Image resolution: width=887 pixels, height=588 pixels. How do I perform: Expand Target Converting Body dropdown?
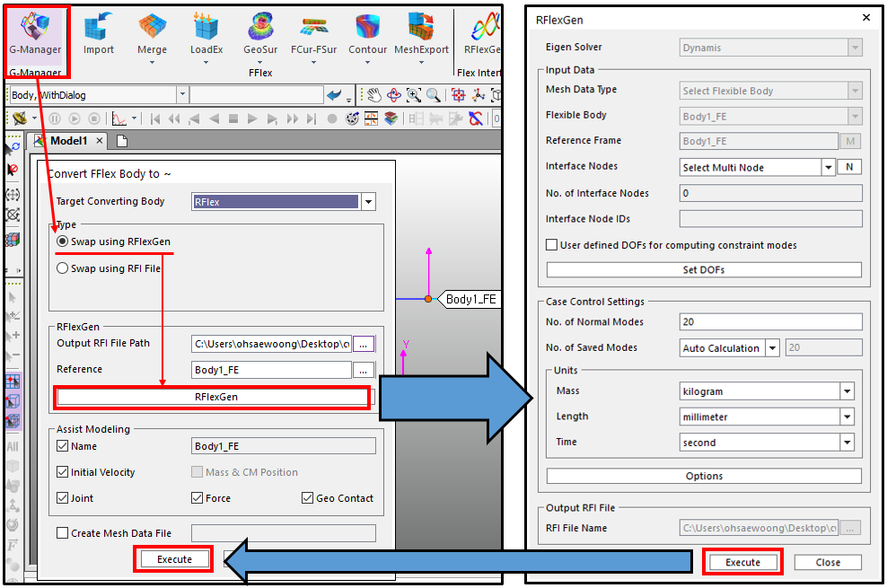368,202
